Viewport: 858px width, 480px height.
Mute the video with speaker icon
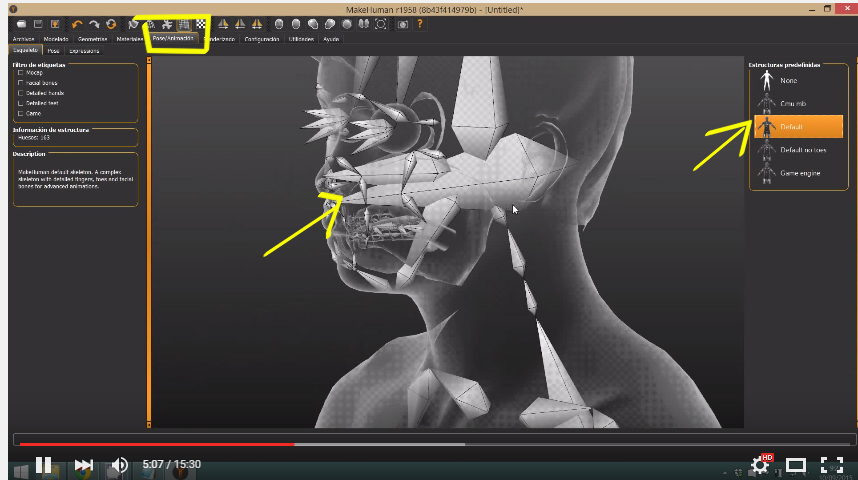(x=119, y=465)
